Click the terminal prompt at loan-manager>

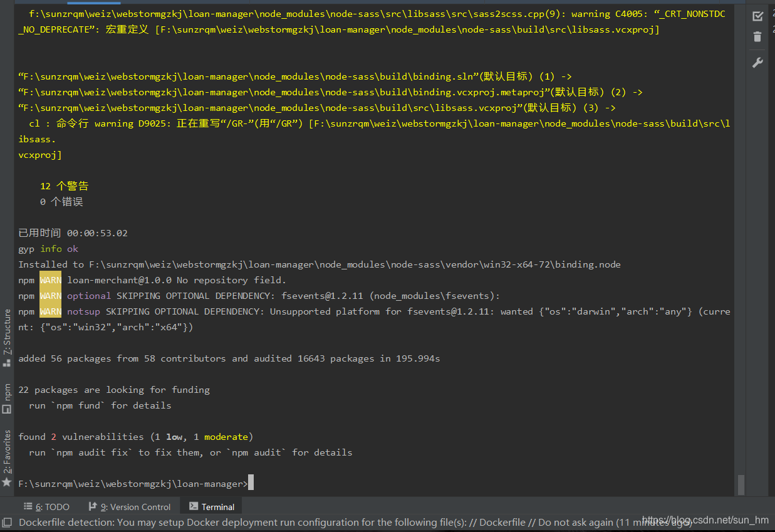click(133, 484)
